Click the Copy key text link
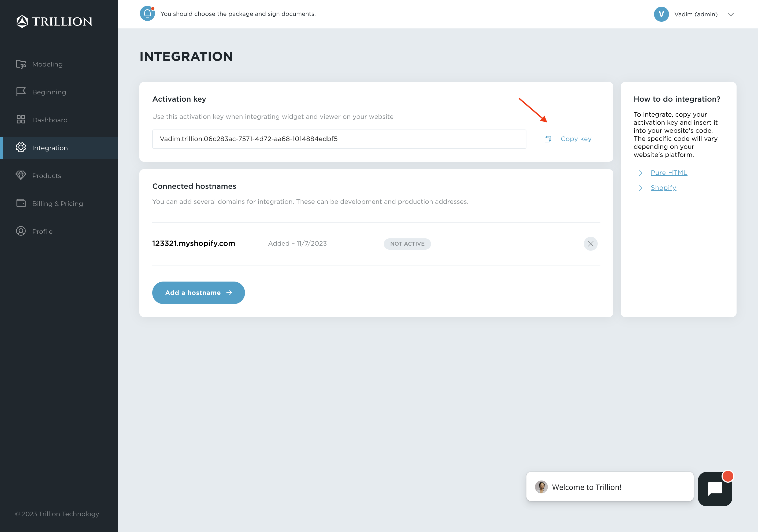Image resolution: width=758 pixels, height=532 pixels. tap(575, 138)
